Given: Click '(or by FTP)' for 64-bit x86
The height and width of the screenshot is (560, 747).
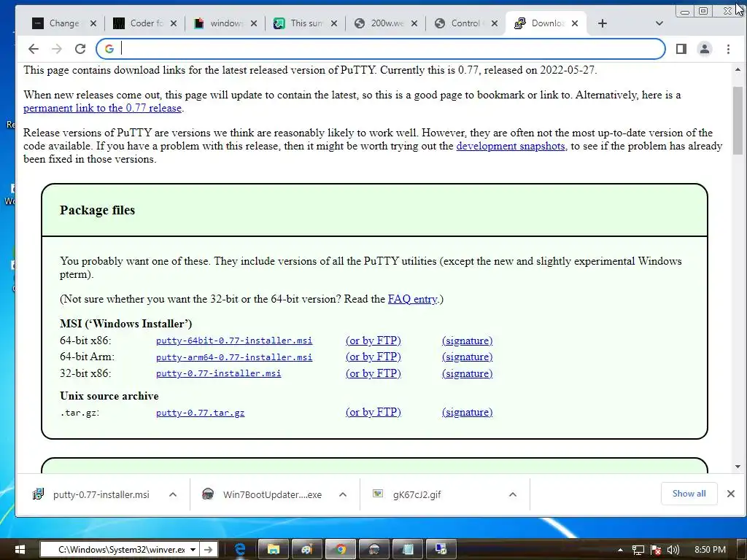Looking at the screenshot, I should tap(373, 341).
